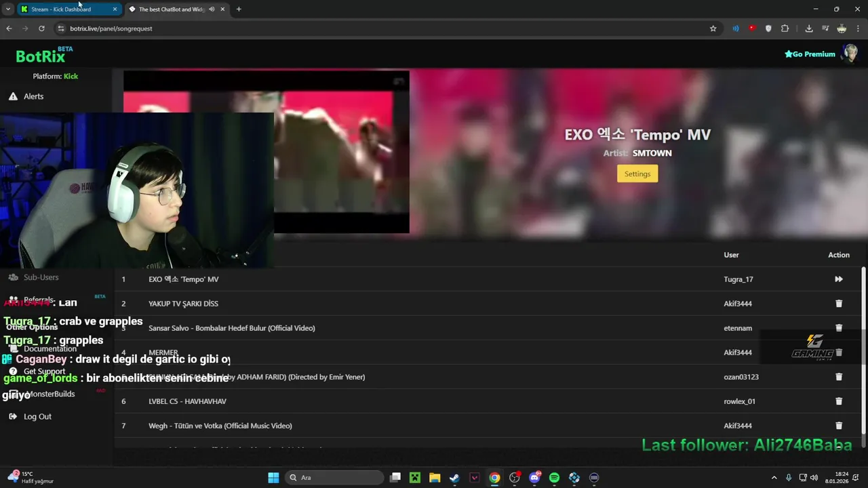The image size is (868, 488).
Task: Bookmark this page with the star
Action: click(713, 28)
